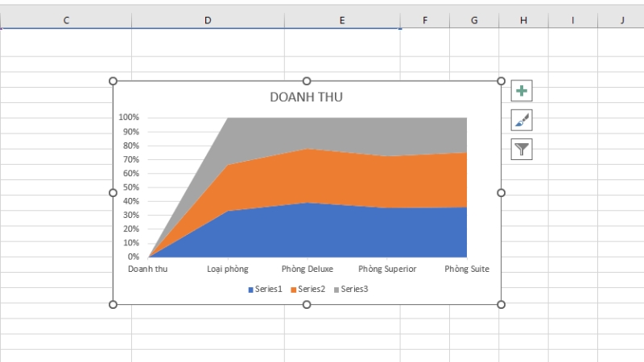Select column F header
This screenshot has height=362, width=644.
424,20
